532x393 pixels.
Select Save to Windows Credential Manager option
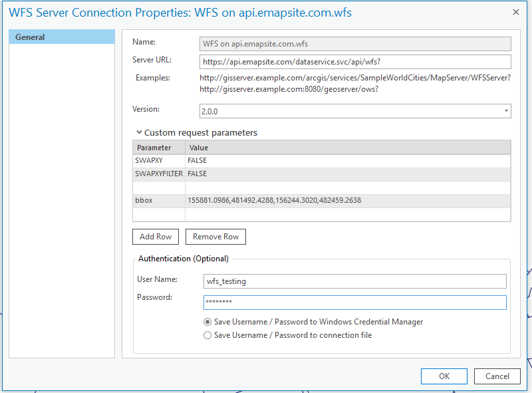(x=208, y=322)
